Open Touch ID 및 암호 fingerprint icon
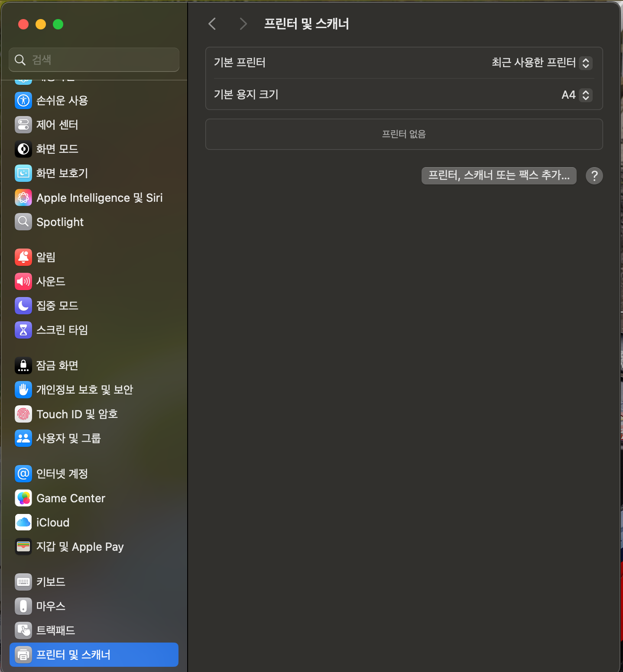623x672 pixels. [23, 414]
